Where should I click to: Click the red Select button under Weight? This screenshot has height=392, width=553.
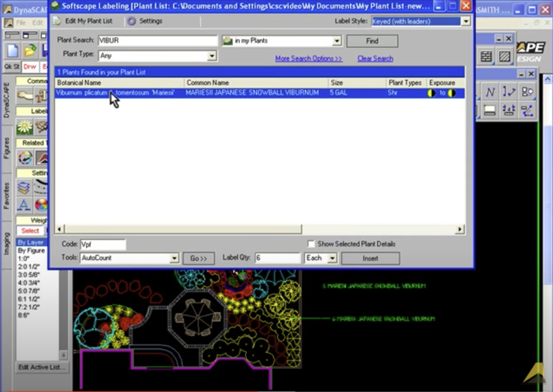30,231
